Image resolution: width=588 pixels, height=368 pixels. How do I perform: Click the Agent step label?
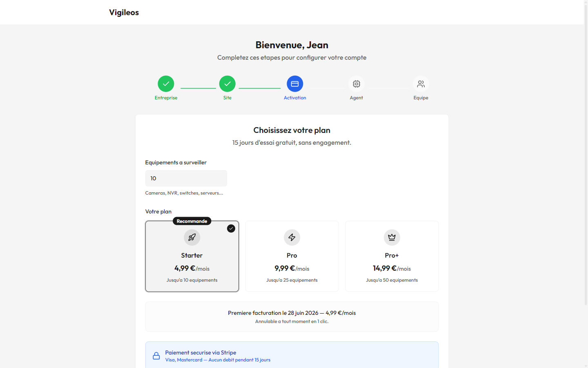pyautogui.click(x=356, y=98)
